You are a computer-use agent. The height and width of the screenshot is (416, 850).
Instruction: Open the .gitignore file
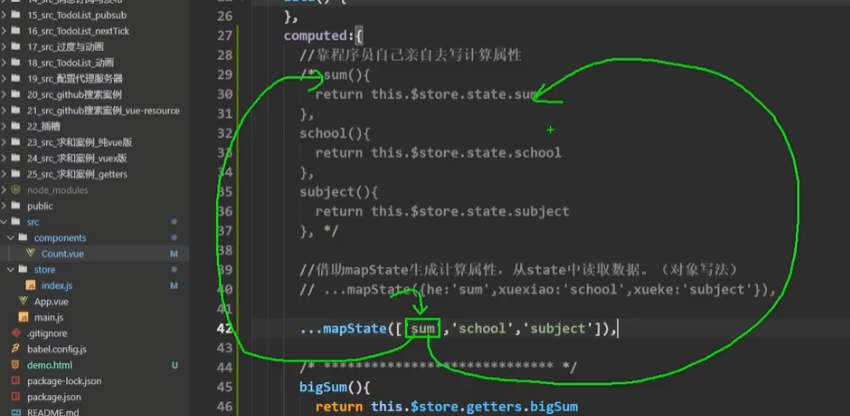pos(47,333)
